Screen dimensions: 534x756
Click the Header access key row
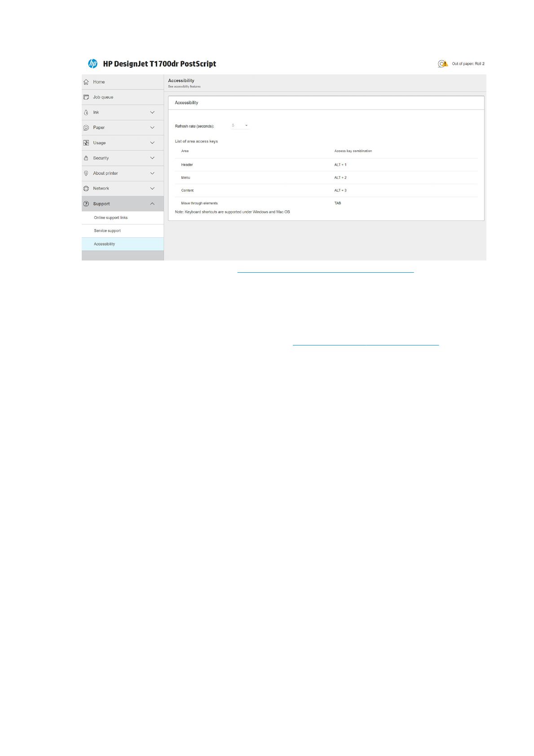326,165
